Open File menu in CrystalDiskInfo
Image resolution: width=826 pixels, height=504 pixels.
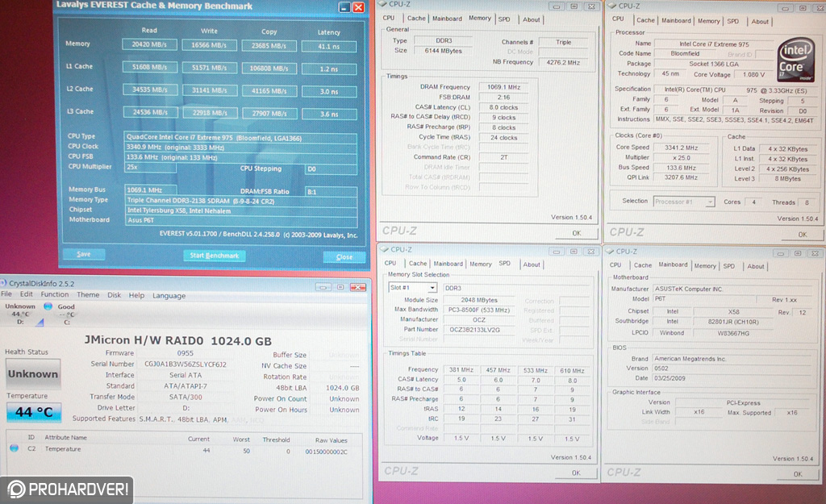coord(6,294)
